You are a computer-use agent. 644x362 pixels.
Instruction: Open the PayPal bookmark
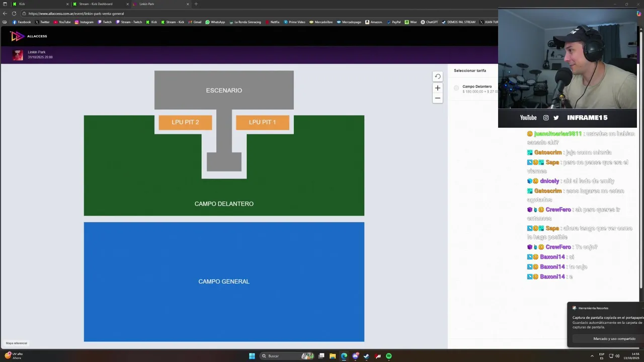click(x=393, y=22)
